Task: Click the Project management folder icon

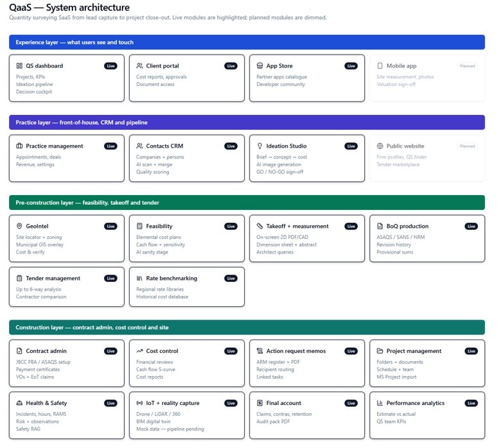Action: (380, 351)
